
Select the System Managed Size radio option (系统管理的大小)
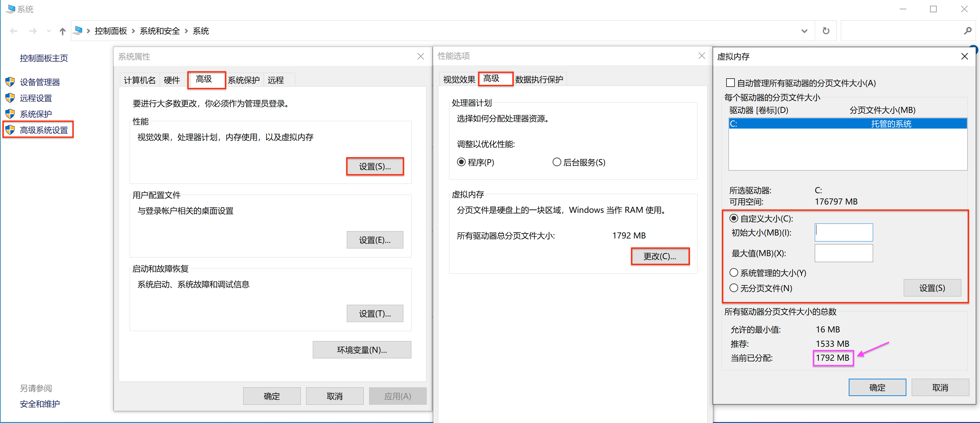(x=734, y=272)
